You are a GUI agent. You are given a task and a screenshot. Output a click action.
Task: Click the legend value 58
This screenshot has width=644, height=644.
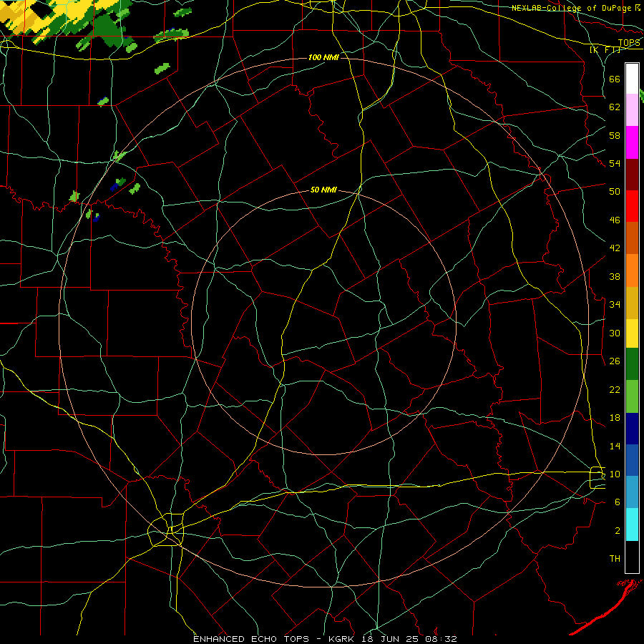tap(615, 135)
